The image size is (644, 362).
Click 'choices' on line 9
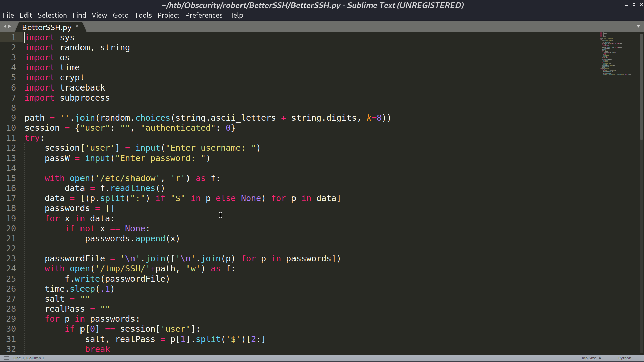coord(153,118)
